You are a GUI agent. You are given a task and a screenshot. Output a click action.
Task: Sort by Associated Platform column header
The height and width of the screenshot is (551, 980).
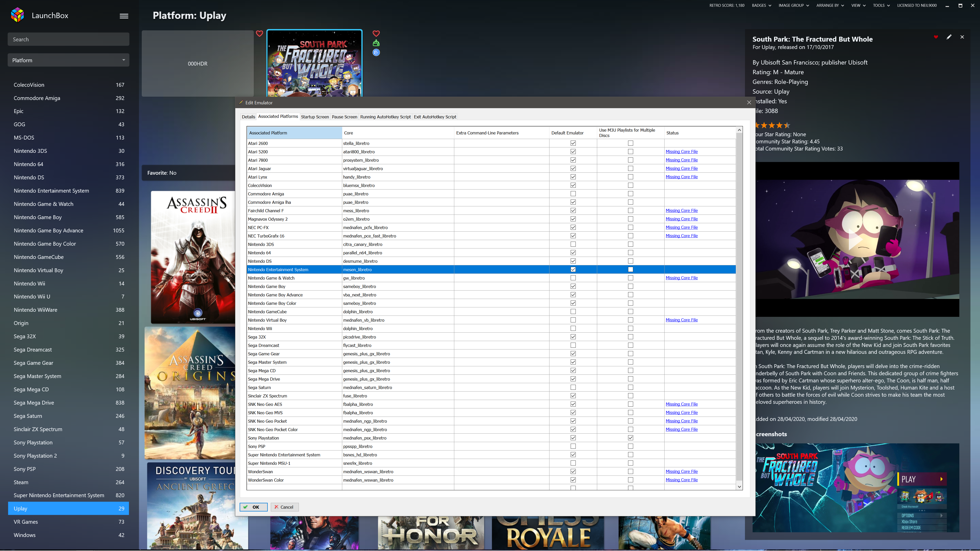294,133
